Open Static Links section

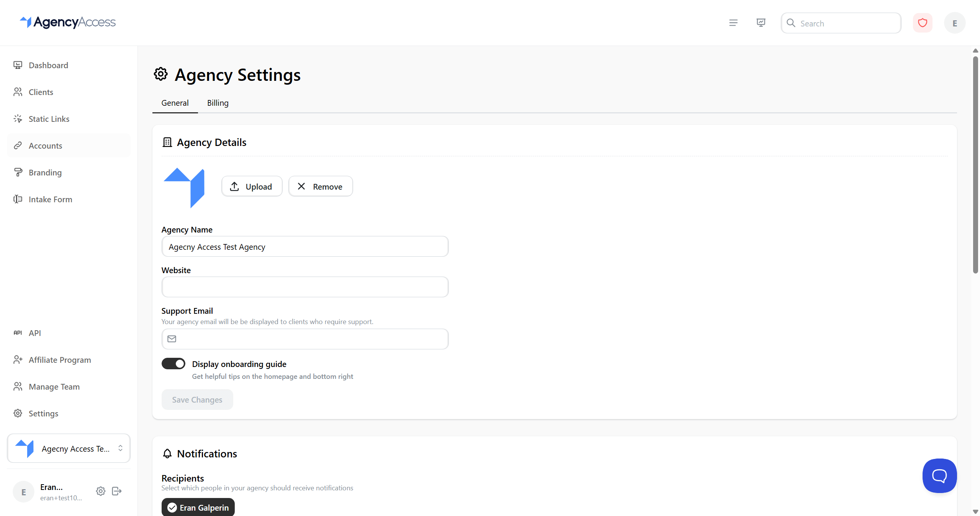coord(69,119)
